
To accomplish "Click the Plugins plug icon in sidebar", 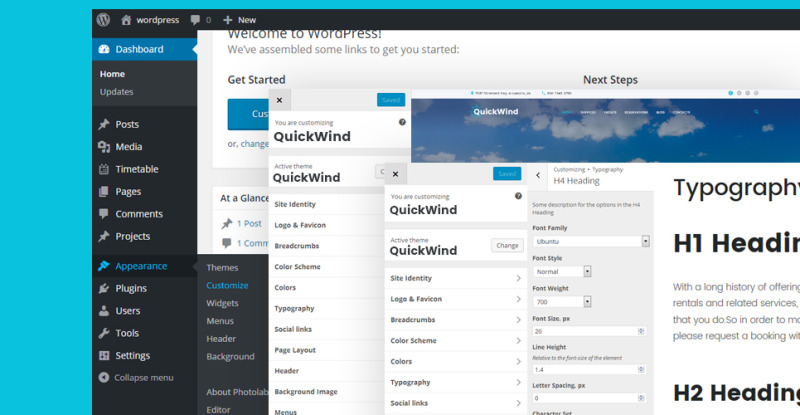I will [x=104, y=288].
